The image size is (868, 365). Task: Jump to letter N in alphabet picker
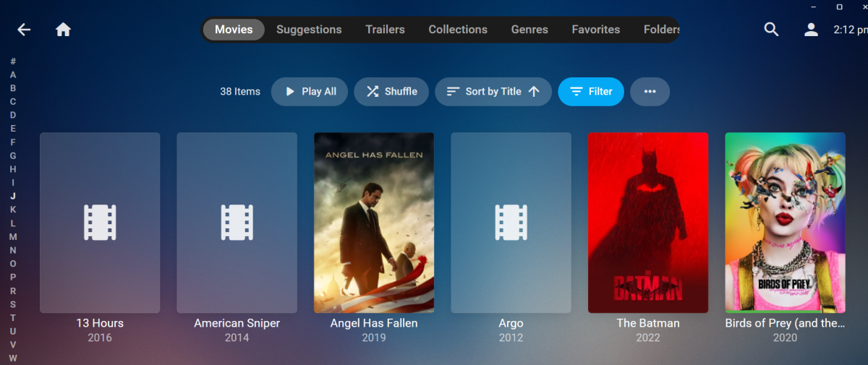[13, 251]
